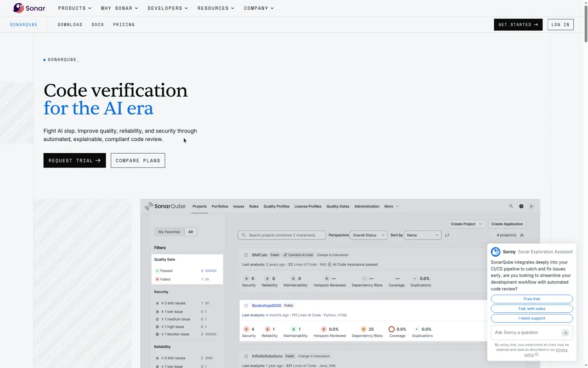
Task: Toggle the All projects filter
Action: pos(191,232)
